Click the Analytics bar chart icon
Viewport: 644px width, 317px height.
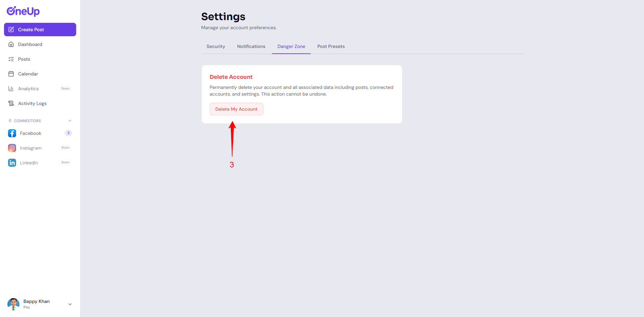click(x=11, y=89)
